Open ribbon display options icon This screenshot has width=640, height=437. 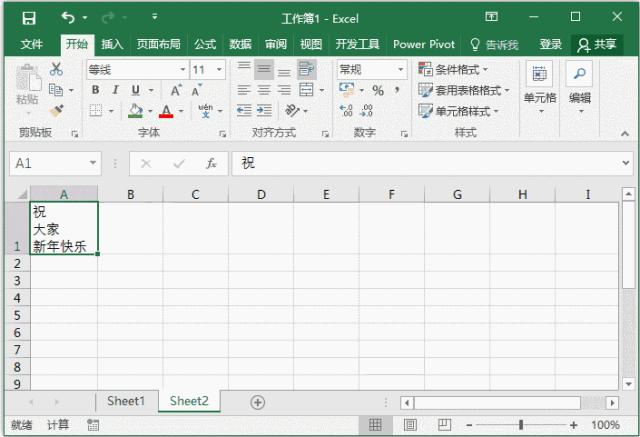tap(491, 17)
